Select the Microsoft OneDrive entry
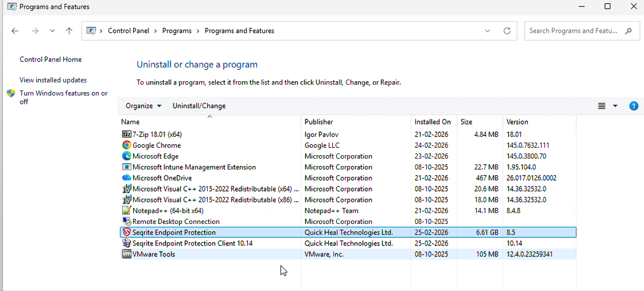The height and width of the screenshot is (291, 644). pyautogui.click(x=348, y=178)
